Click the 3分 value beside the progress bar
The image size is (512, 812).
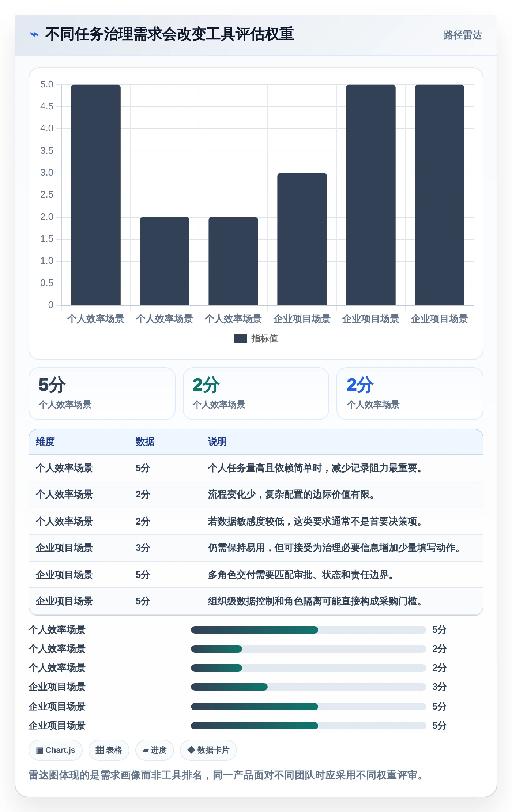pos(439,687)
